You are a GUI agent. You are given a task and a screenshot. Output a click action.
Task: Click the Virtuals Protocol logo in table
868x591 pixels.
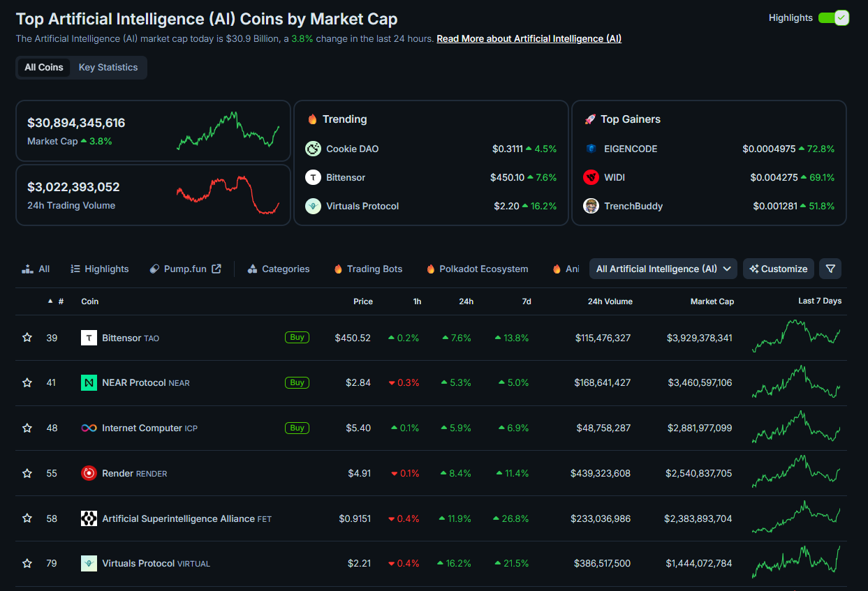pos(89,563)
